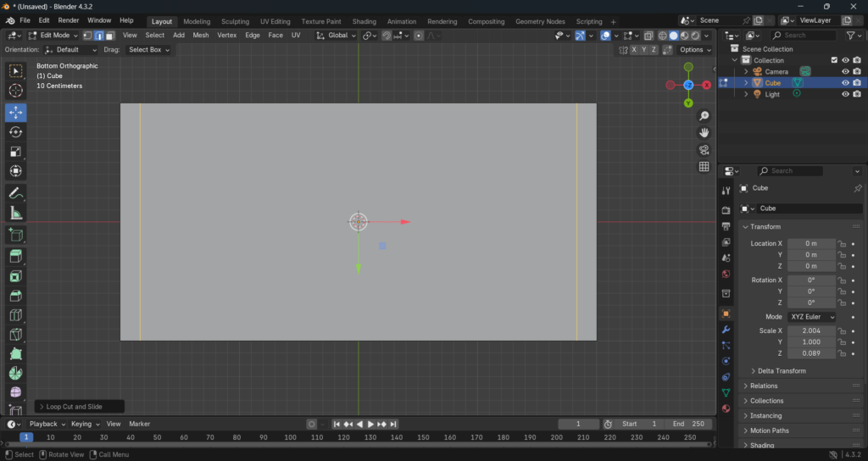
Task: Select the Rotate tool in the toolbar
Action: (x=16, y=132)
